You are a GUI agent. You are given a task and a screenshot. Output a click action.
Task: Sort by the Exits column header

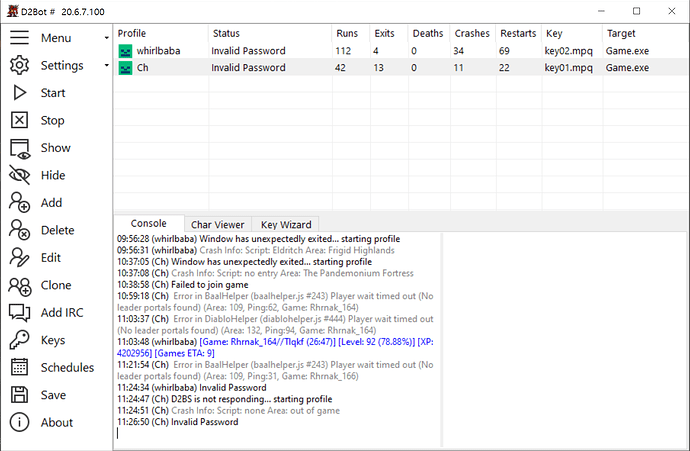point(384,33)
